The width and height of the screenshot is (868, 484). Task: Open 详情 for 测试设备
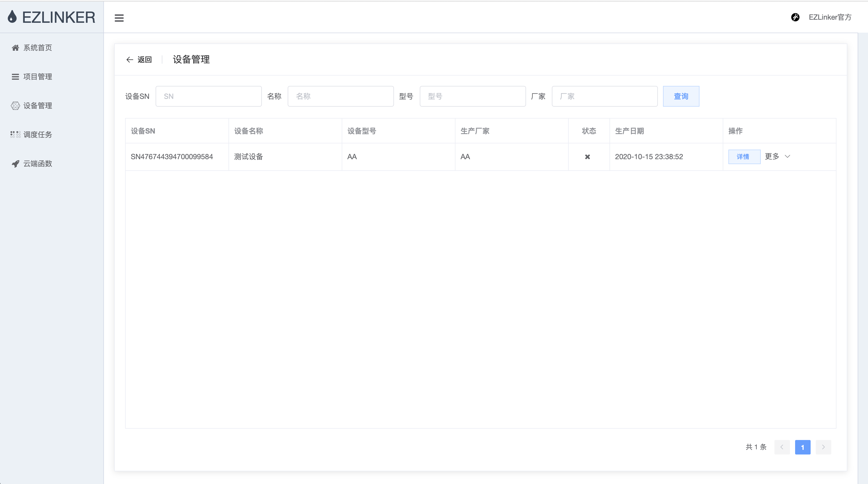744,157
